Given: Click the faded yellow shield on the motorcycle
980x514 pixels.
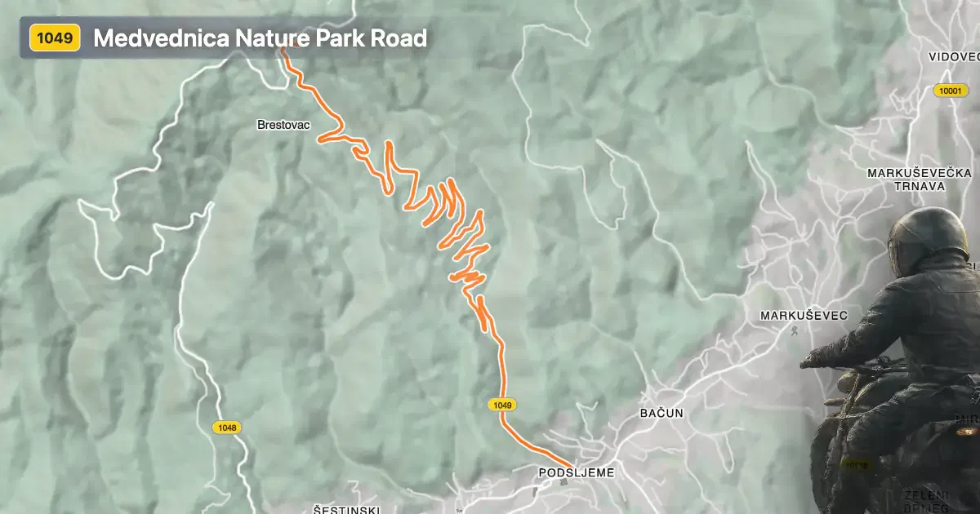Looking at the screenshot, I should coord(857,466).
